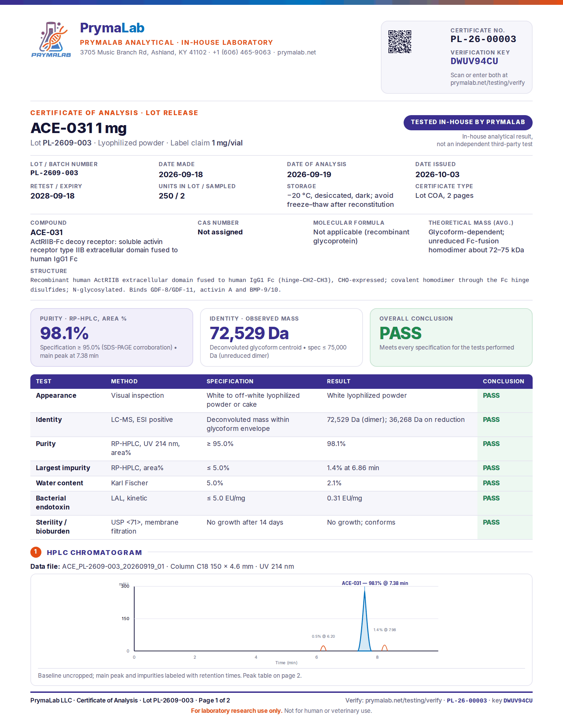Click the verification QR code
The width and height of the screenshot is (563, 728).
[400, 42]
